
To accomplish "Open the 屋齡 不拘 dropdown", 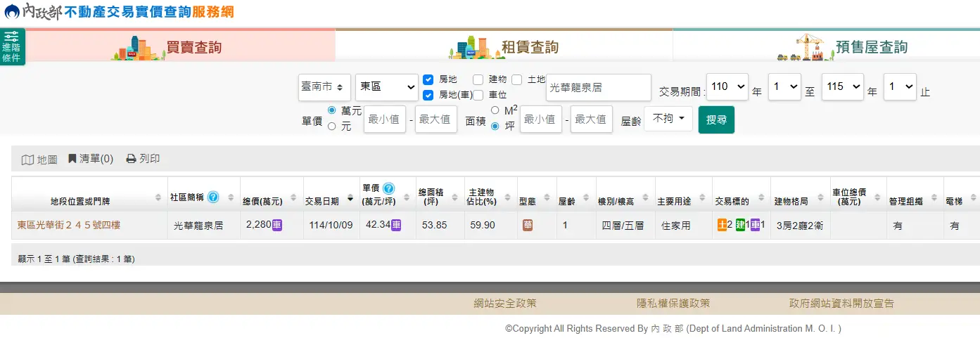I will tap(668, 119).
